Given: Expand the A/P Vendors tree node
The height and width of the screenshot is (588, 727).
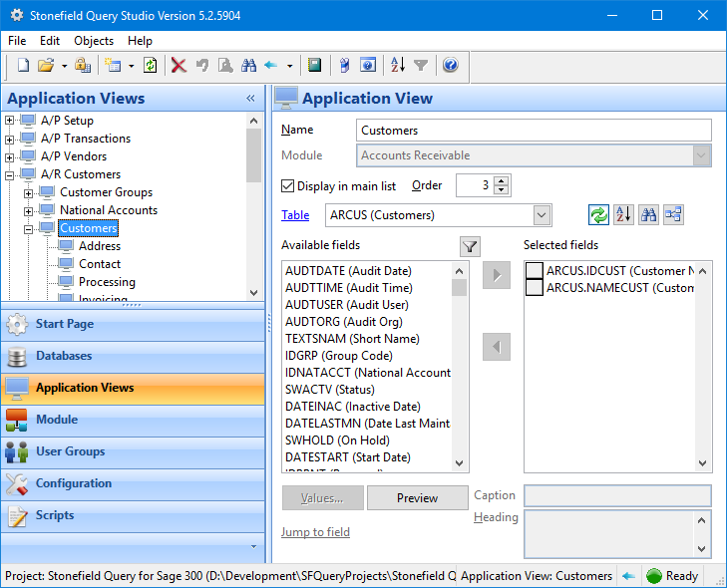Looking at the screenshot, I should click(x=11, y=156).
